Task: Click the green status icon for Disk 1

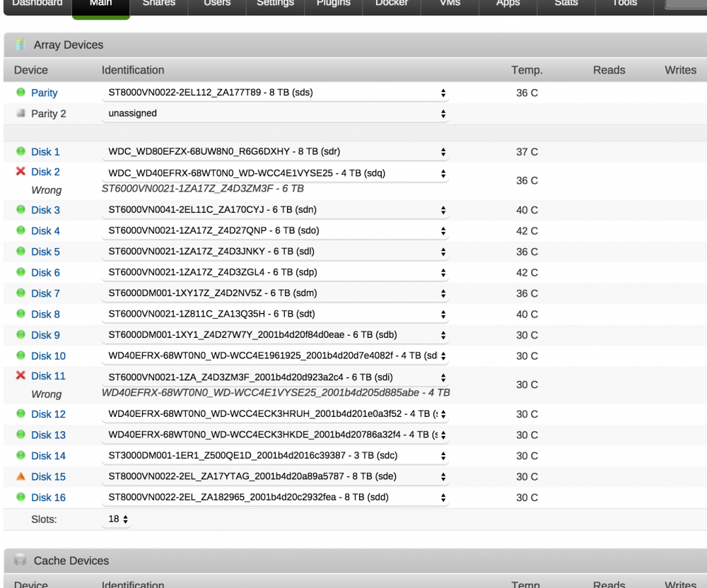Action: click(x=21, y=151)
